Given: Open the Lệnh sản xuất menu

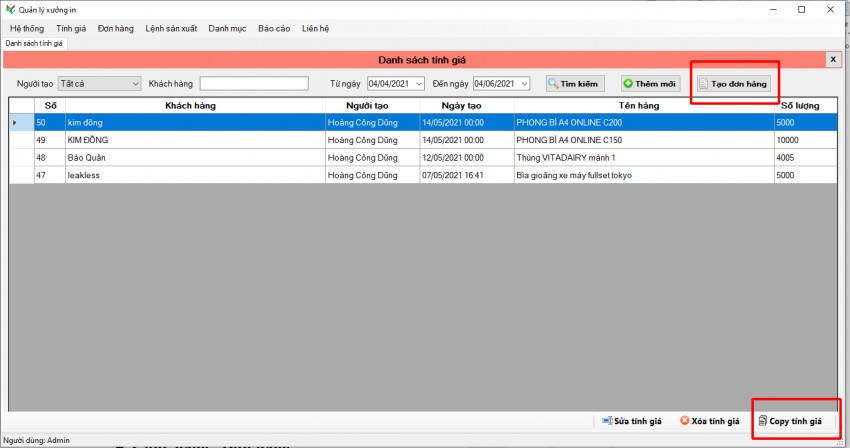Looking at the screenshot, I should pos(171,28).
